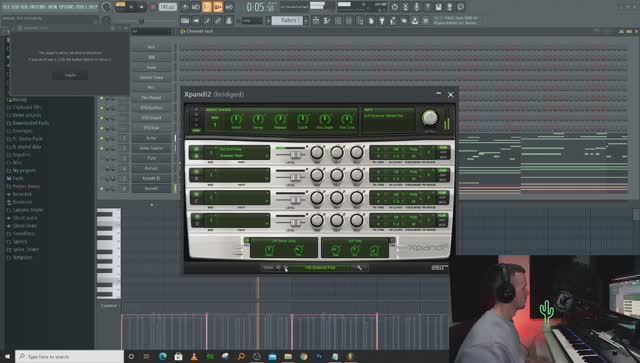The width and height of the screenshot is (640, 363).
Task: Click the circular arrow undo history icon
Action: [x=395, y=7]
